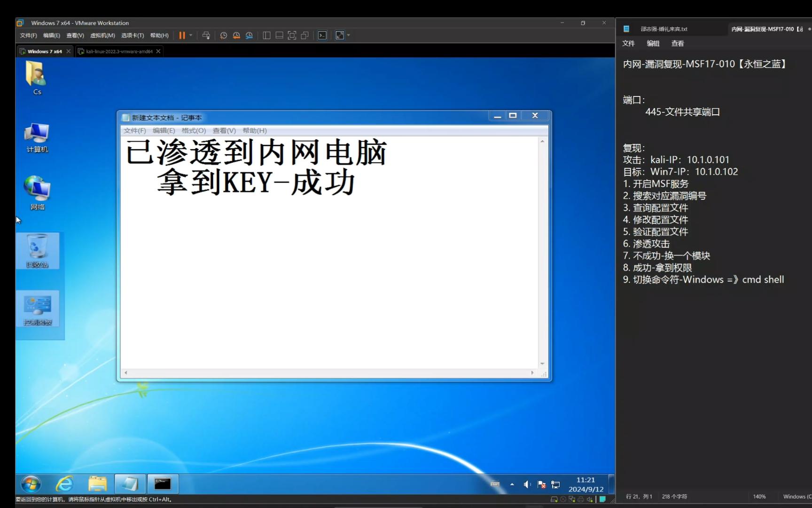
Task: Open Notepad 查看(V) menu
Action: pyautogui.click(x=224, y=130)
